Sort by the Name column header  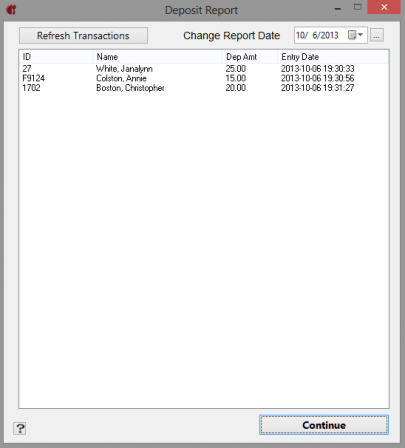pyautogui.click(x=157, y=57)
